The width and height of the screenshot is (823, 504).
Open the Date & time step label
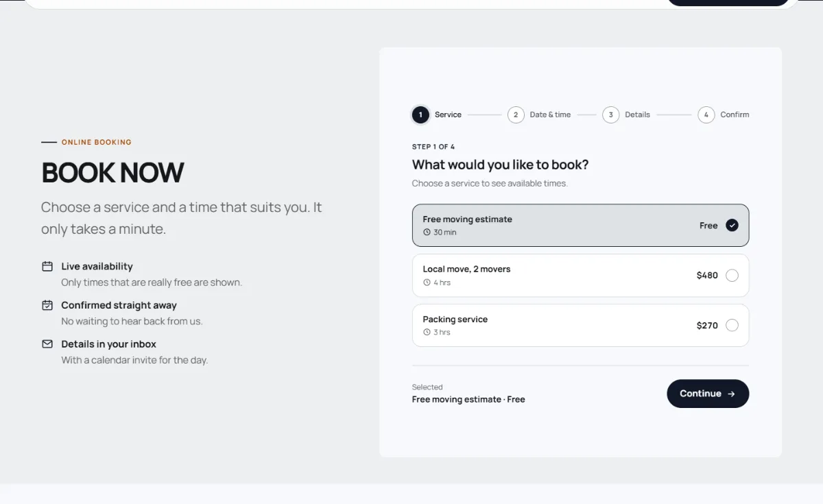coord(550,115)
